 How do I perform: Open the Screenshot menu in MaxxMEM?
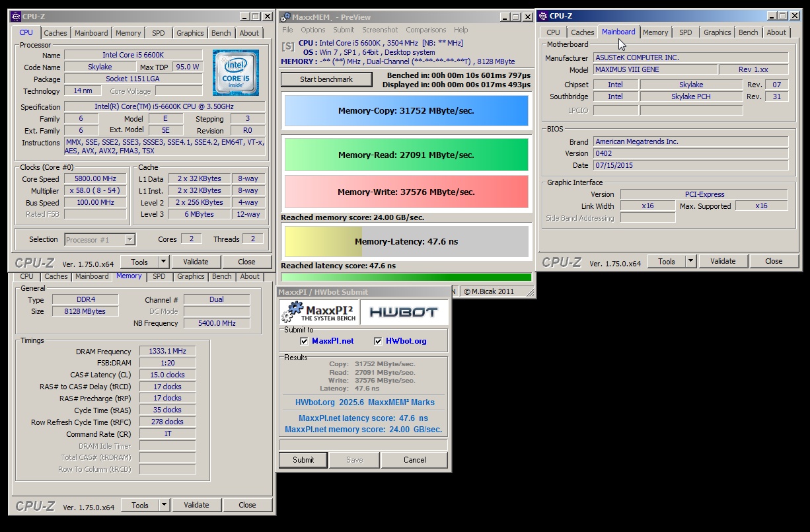click(x=380, y=30)
